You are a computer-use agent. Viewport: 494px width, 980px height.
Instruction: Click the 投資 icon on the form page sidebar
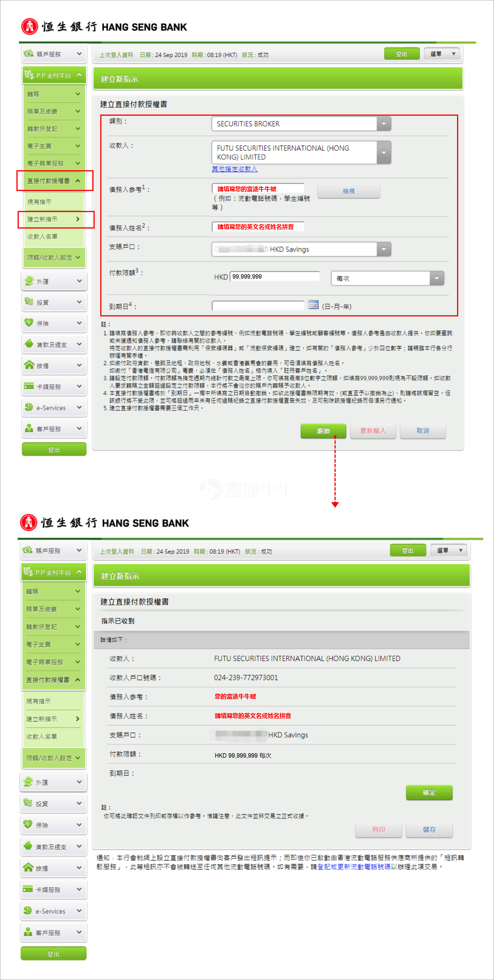pyautogui.click(x=29, y=302)
